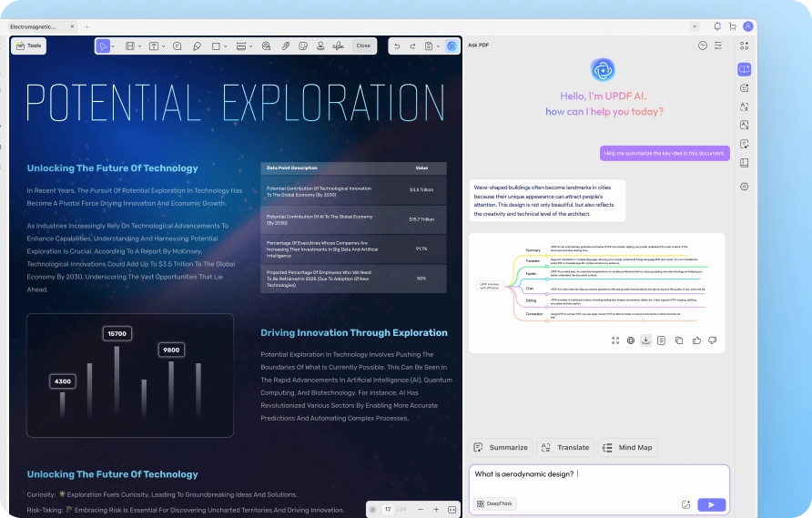Click the undo arrow in the toolbar
The width and height of the screenshot is (812, 518).
397,46
